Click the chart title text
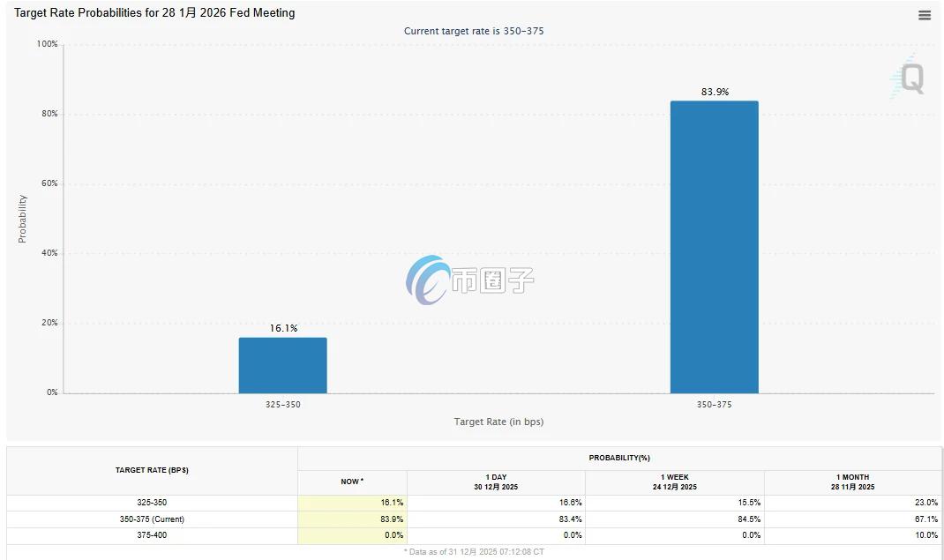 point(154,13)
